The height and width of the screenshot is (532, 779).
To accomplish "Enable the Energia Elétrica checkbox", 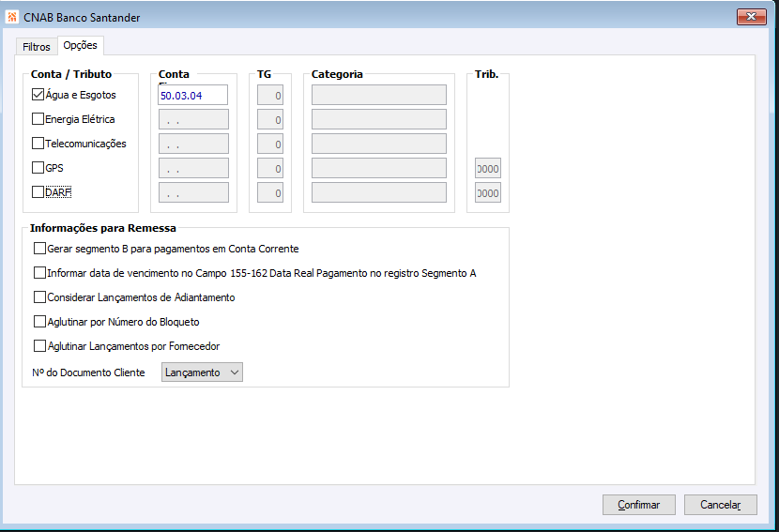I will coord(38,119).
